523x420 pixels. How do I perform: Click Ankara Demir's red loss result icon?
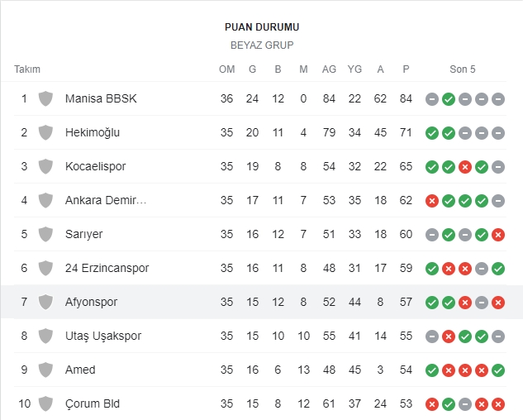(432, 200)
